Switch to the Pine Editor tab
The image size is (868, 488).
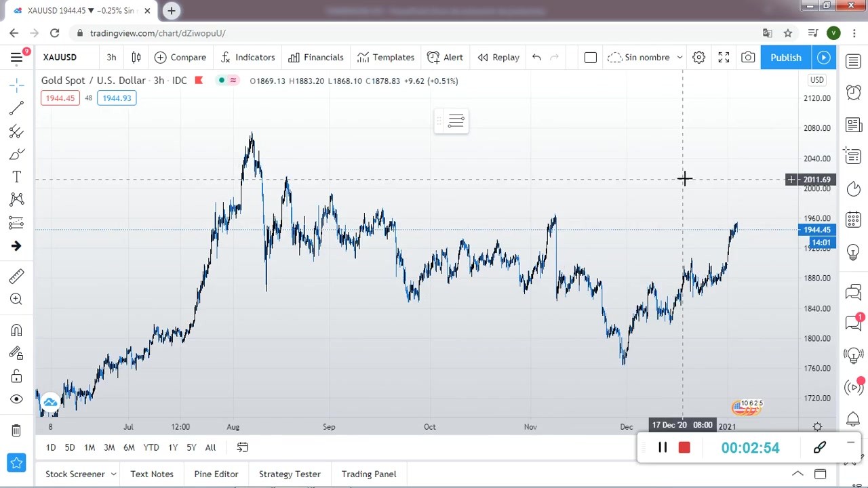[216, 474]
